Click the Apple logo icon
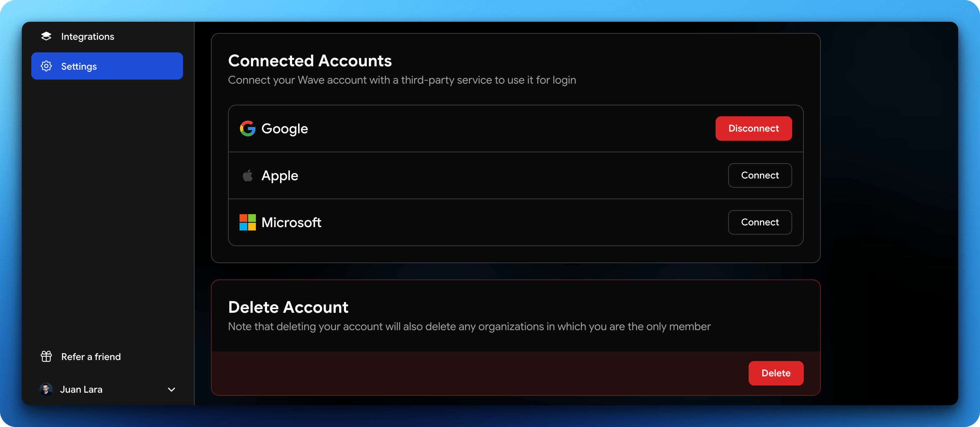This screenshot has width=980, height=427. pos(247,175)
